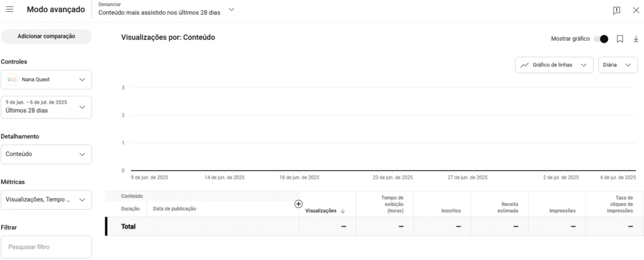The width and height of the screenshot is (644, 260).
Task: Click the send feedback icon
Action: (616, 10)
